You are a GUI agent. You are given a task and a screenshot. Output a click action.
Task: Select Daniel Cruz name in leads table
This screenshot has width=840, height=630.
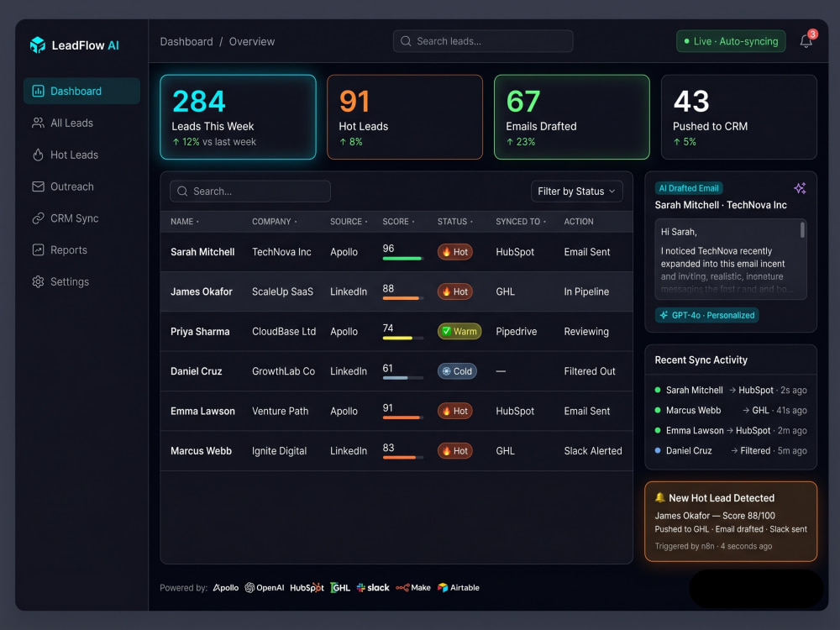[196, 371]
